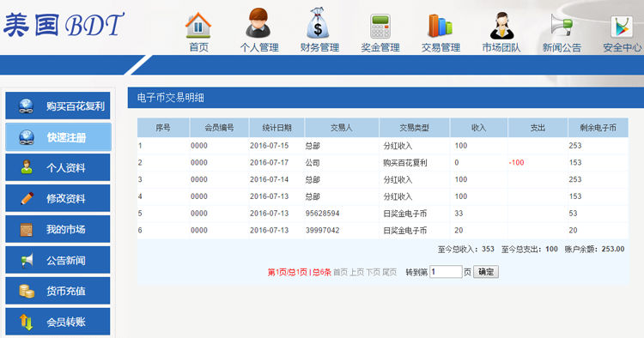Viewport: 644px width, 338px height.
Task: Open 个人管理 person icon
Action: click(258, 23)
